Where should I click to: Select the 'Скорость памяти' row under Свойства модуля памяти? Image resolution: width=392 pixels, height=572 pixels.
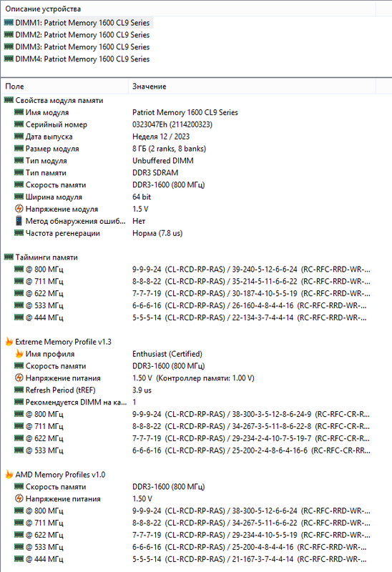point(190,184)
